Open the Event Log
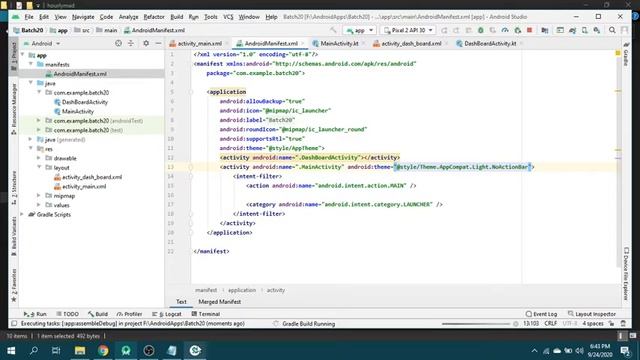Screen dimensions: 640x360 click(541, 314)
